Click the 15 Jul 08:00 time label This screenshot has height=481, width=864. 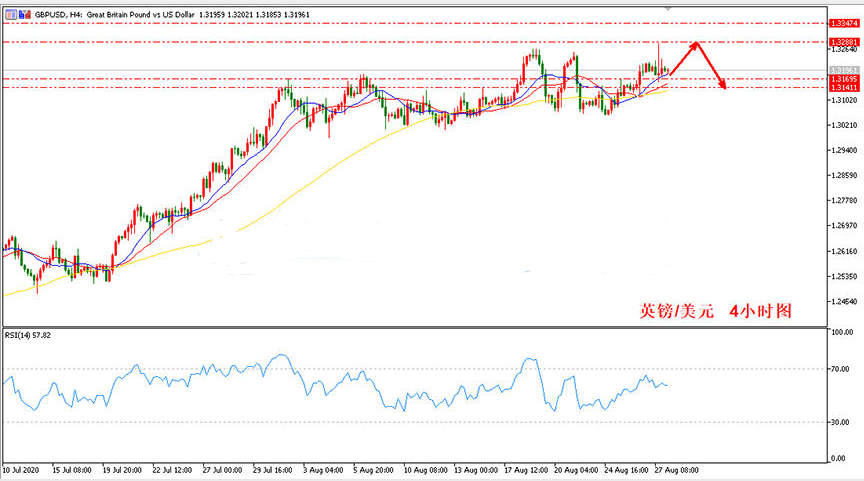click(x=72, y=470)
